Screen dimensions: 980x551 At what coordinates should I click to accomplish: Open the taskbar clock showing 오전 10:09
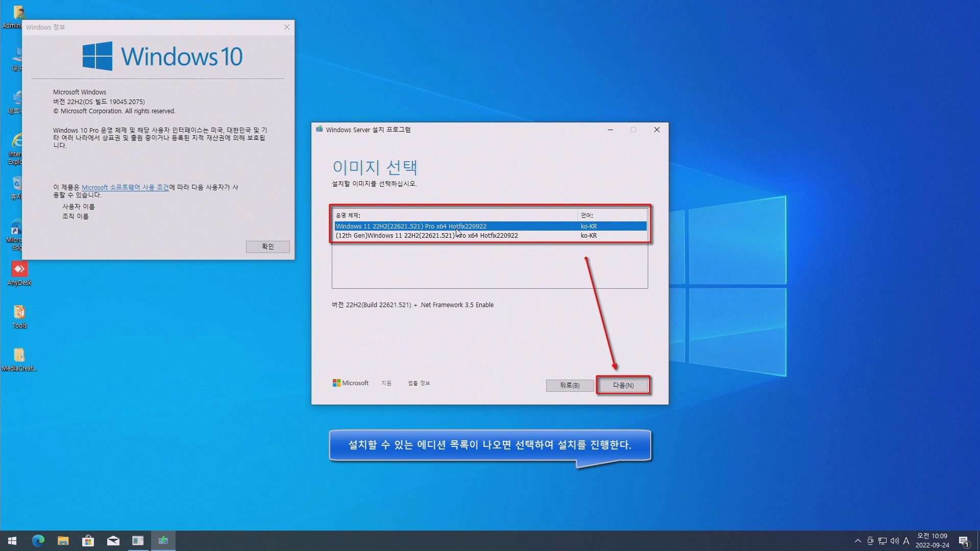tap(932, 541)
